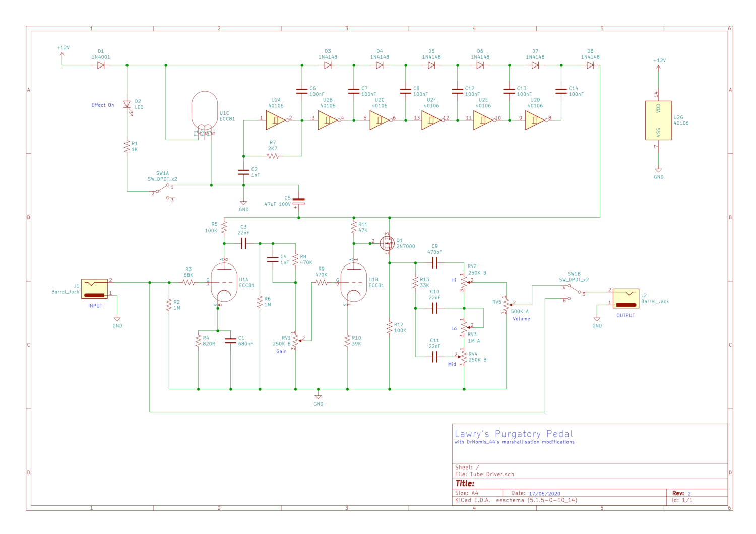The height and width of the screenshot is (534, 756).
Task: Click the U2D 40106 inverter symbol
Action: tap(535, 120)
